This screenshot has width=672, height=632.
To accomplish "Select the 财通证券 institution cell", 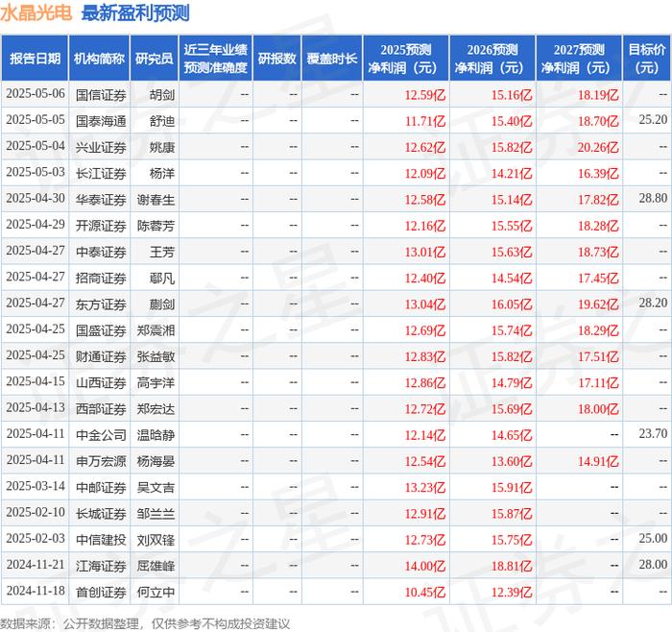I will pyautogui.click(x=101, y=356).
